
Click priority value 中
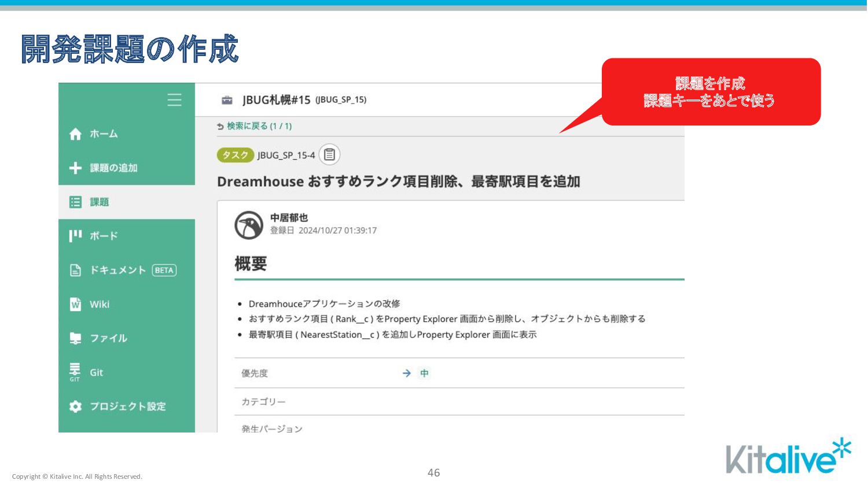tap(424, 374)
